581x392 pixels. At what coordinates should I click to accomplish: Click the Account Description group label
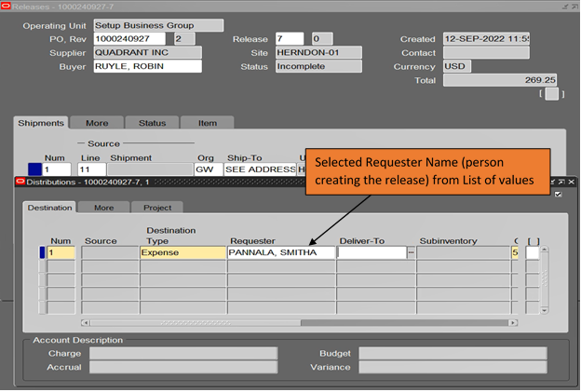[78, 340]
